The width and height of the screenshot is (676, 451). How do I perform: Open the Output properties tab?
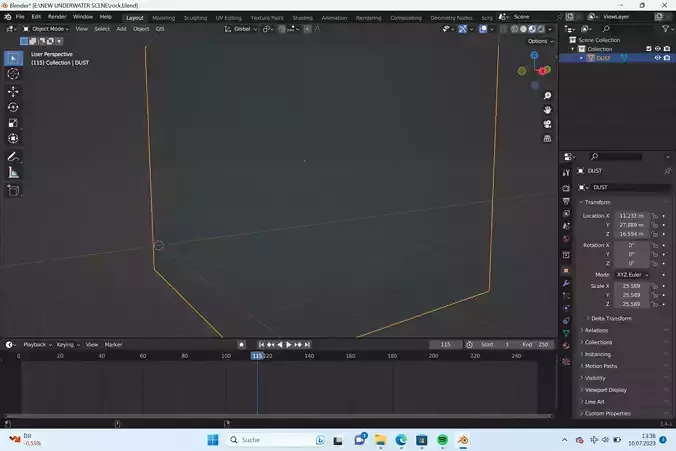pos(566,201)
